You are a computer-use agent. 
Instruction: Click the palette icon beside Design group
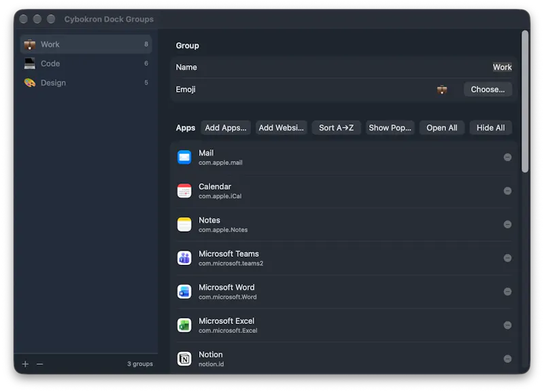[30, 82]
